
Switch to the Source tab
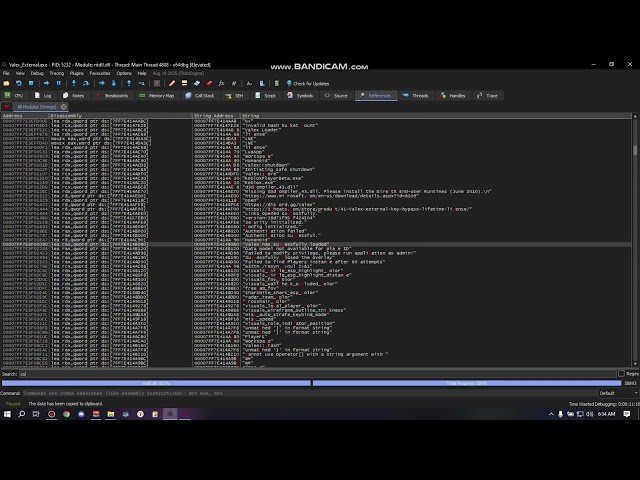336,96
